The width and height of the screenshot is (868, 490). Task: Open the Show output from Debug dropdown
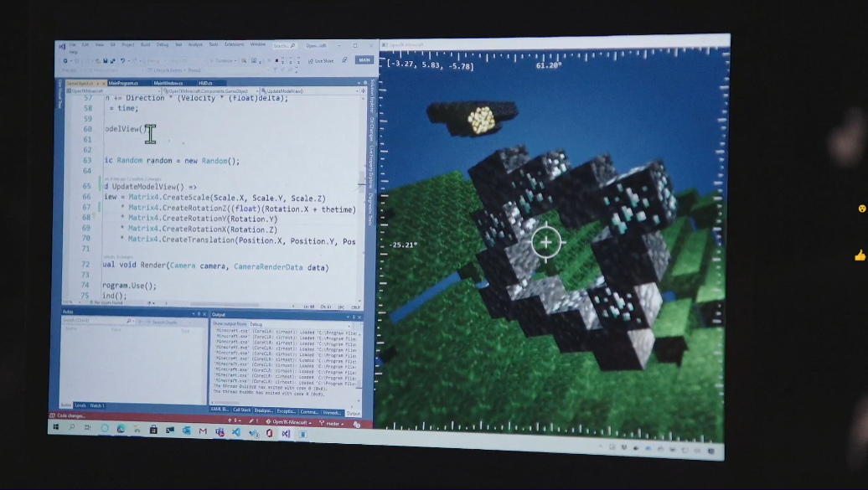pyautogui.click(x=299, y=324)
